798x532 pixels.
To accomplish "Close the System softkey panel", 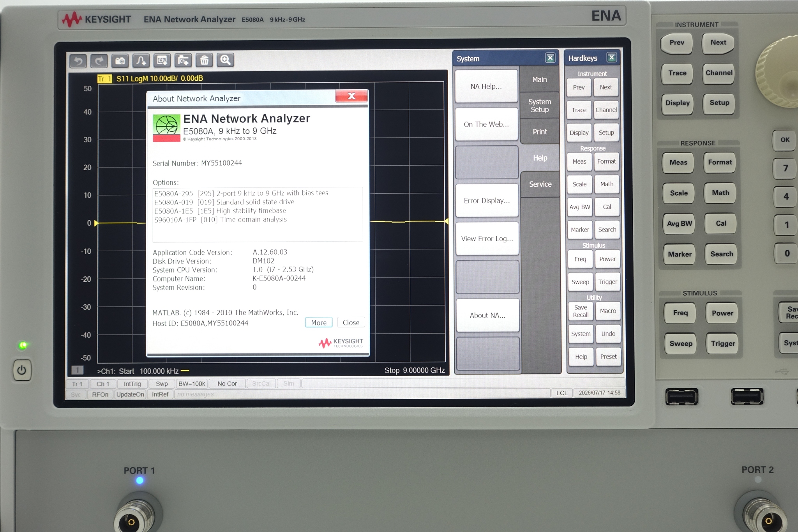I will click(x=550, y=58).
